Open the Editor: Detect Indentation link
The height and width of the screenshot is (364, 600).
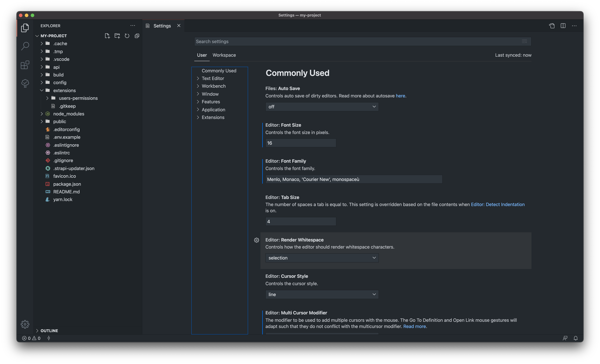pos(498,205)
